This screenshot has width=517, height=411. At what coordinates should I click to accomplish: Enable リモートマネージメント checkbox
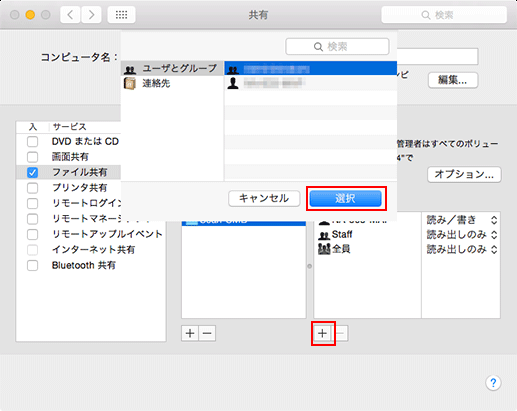[32, 219]
